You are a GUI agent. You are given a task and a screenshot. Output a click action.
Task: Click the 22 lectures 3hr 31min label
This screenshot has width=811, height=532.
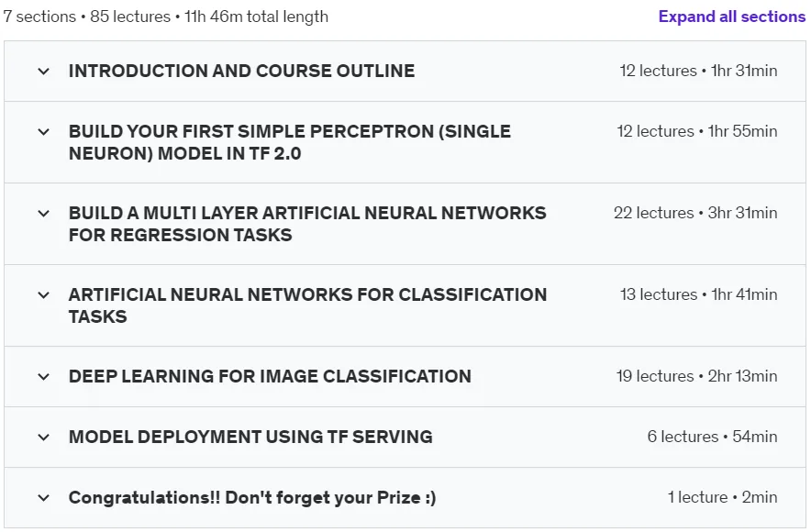(x=695, y=213)
